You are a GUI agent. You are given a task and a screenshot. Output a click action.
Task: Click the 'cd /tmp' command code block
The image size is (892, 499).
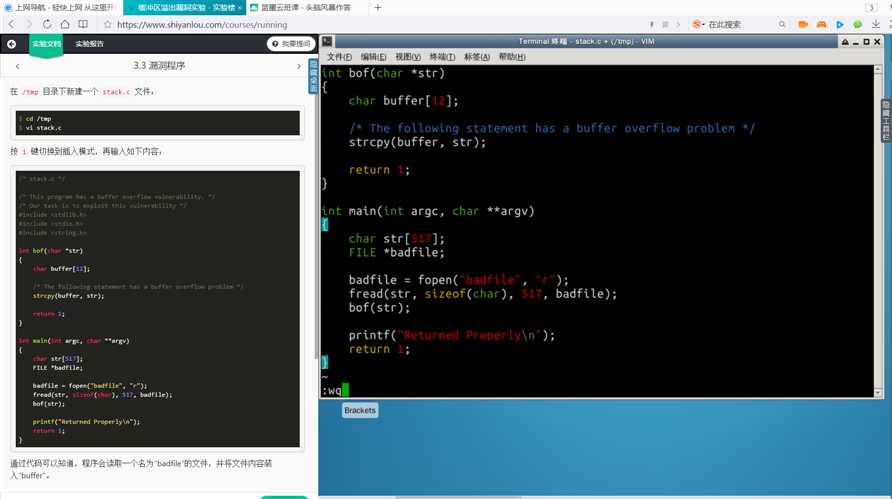pos(158,123)
